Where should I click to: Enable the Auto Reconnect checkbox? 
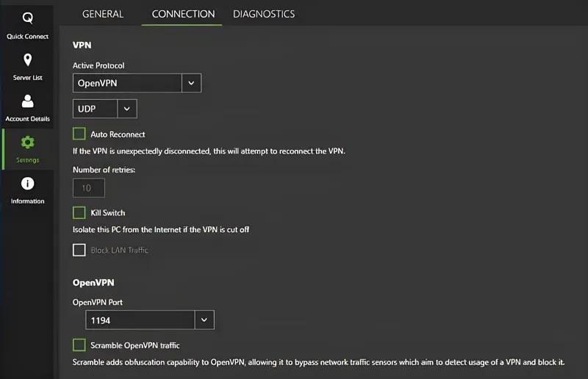click(x=79, y=134)
